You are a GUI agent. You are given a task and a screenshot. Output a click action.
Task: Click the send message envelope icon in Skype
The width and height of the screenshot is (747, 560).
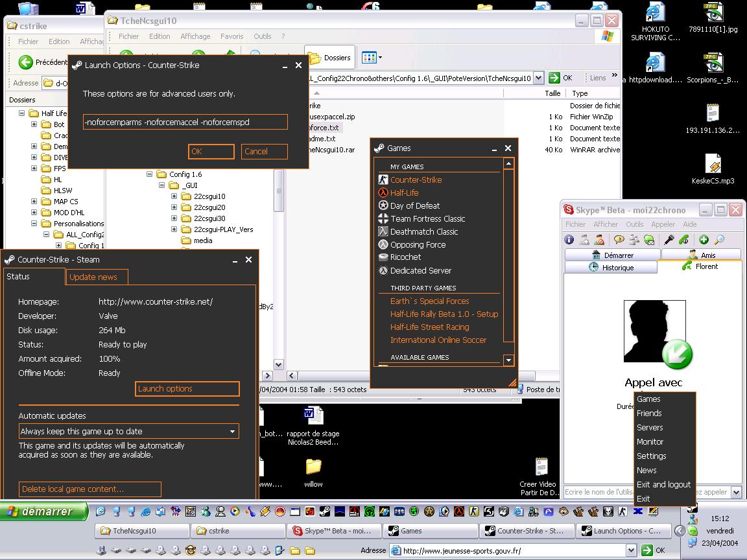(x=649, y=240)
